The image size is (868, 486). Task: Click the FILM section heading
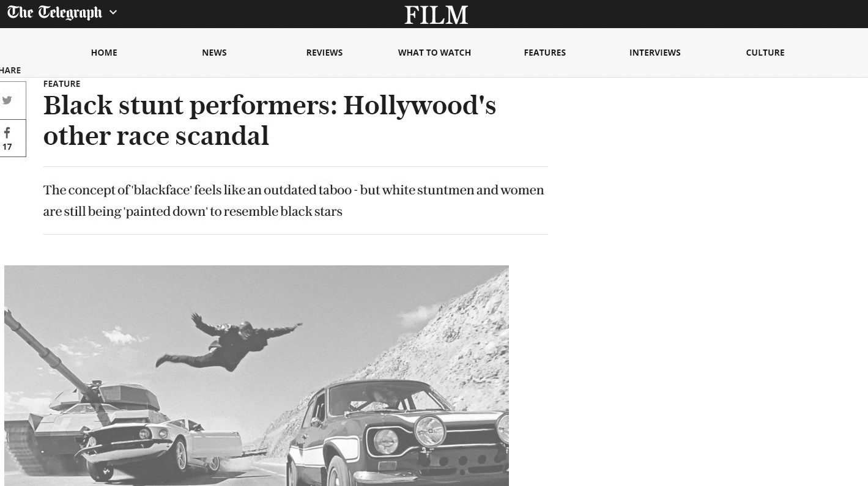point(436,15)
